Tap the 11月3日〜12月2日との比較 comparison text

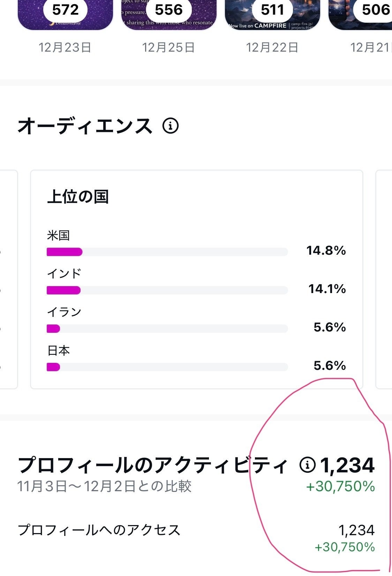104,486
